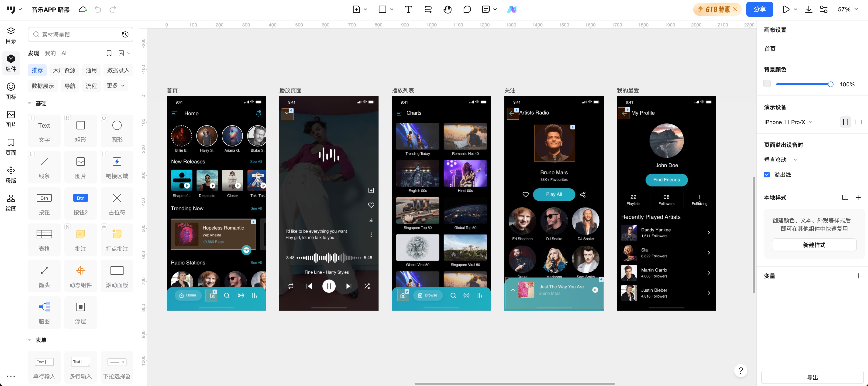Click the redo arrow in the top bar
This screenshot has width=868, height=386.
113,9
